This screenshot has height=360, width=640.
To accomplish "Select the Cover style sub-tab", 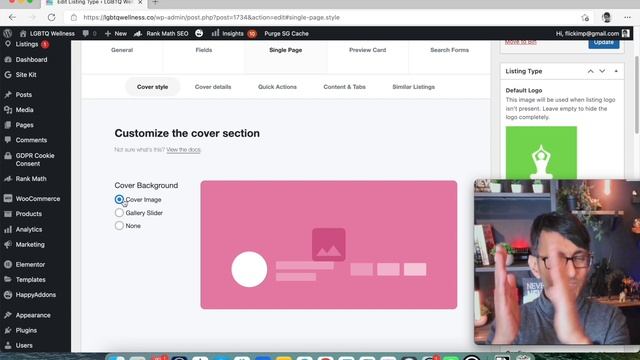I will [152, 87].
